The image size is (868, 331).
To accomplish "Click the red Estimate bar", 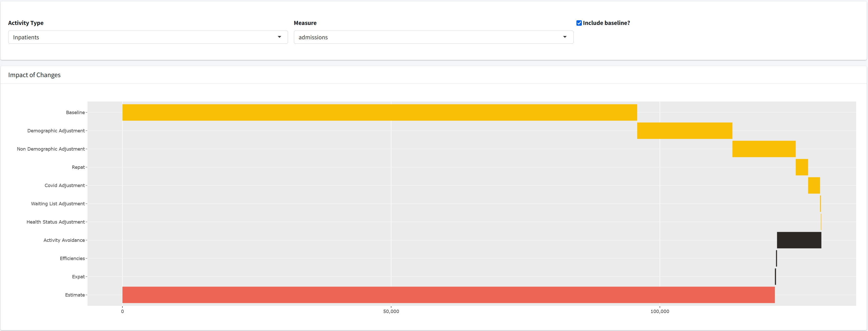I will pyautogui.click(x=448, y=295).
